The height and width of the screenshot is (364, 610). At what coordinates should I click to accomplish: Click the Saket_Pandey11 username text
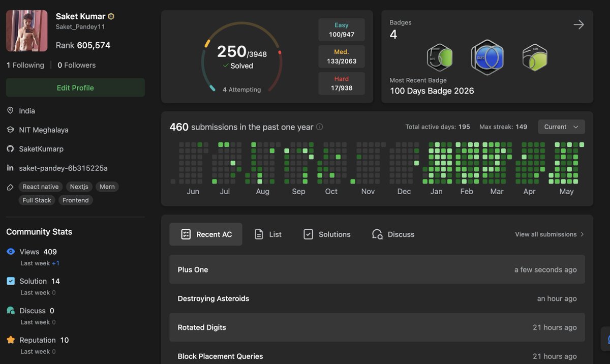[80, 27]
